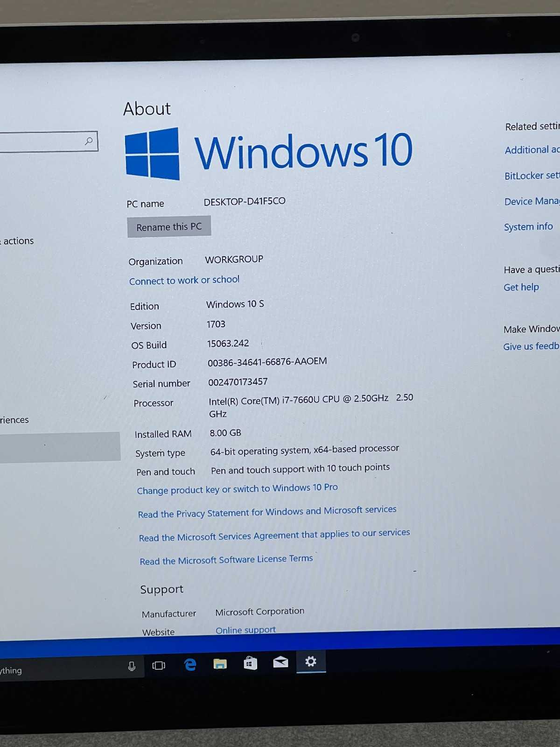Click the Cortana microphone icon
560x747 pixels.
click(132, 666)
